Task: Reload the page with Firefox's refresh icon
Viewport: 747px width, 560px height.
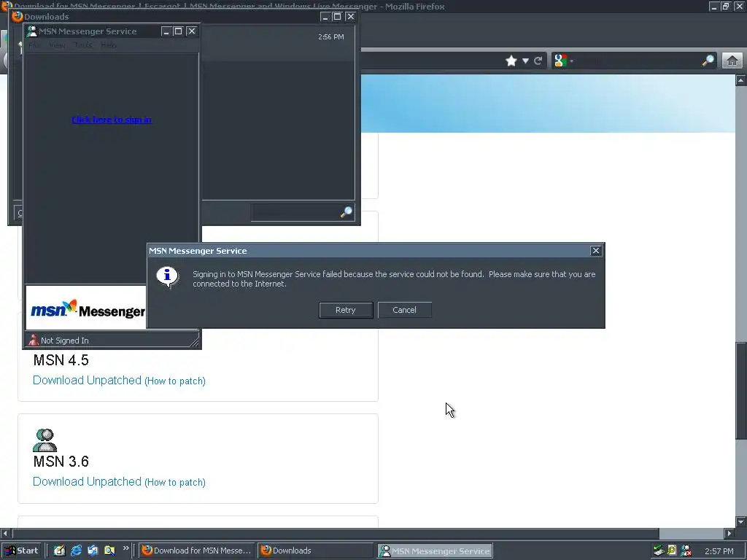Action: 538,61
